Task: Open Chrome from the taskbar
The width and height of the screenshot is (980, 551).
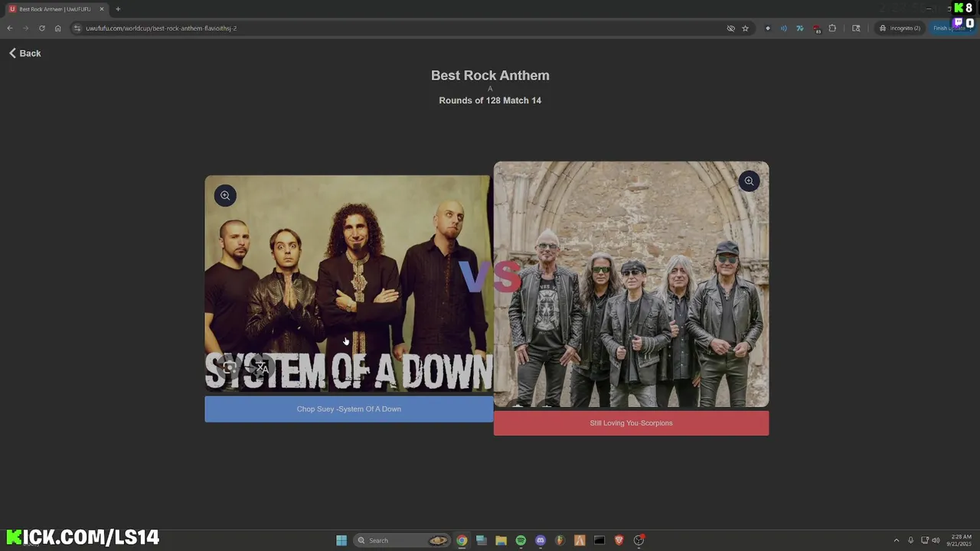Action: [x=462, y=540]
